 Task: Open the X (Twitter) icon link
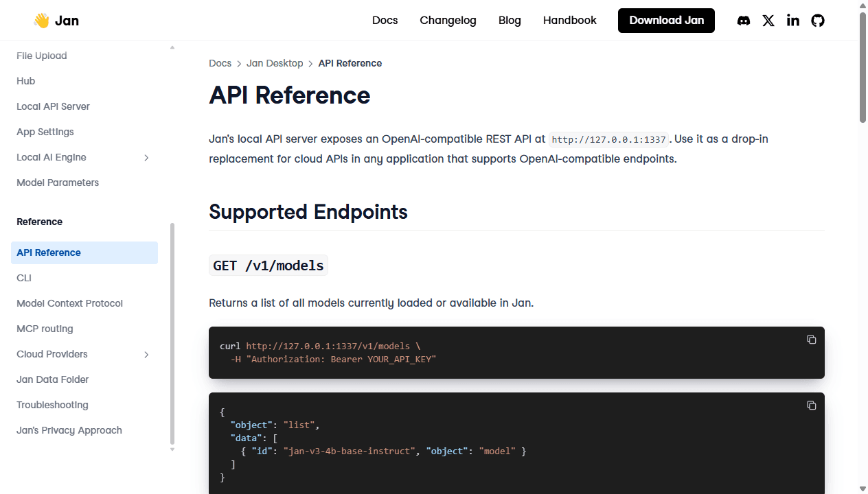click(x=768, y=21)
